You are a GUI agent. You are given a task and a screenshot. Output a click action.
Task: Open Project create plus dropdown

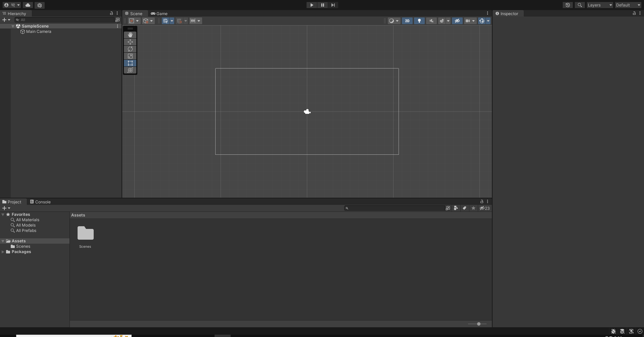coord(6,208)
